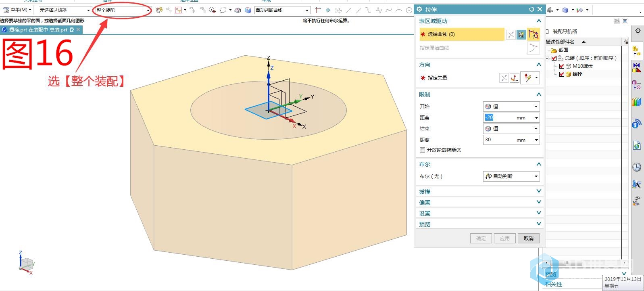Screen dimensions: 644x291
Task: Click the blue solid body icon in selection toolbar
Action: [248, 10]
